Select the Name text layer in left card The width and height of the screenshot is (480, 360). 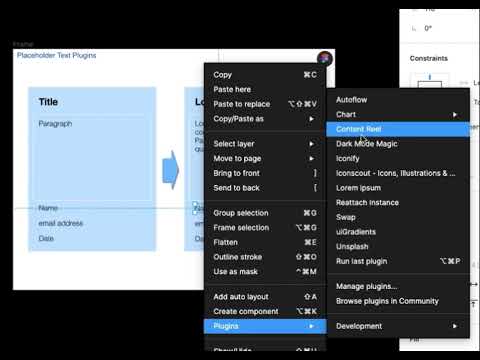point(48,208)
